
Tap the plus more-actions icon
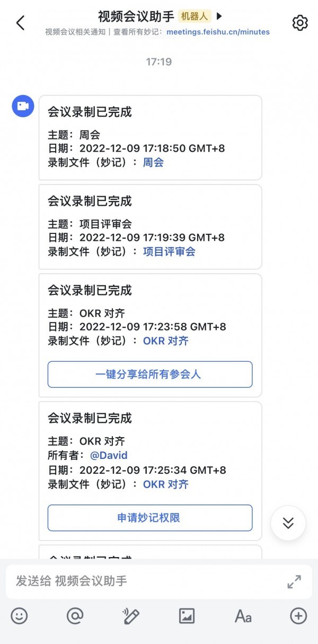pyautogui.click(x=298, y=616)
